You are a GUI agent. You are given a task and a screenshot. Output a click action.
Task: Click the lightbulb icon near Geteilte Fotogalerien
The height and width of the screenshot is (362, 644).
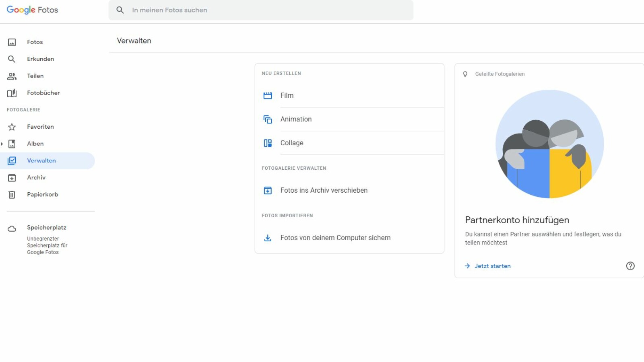click(465, 74)
